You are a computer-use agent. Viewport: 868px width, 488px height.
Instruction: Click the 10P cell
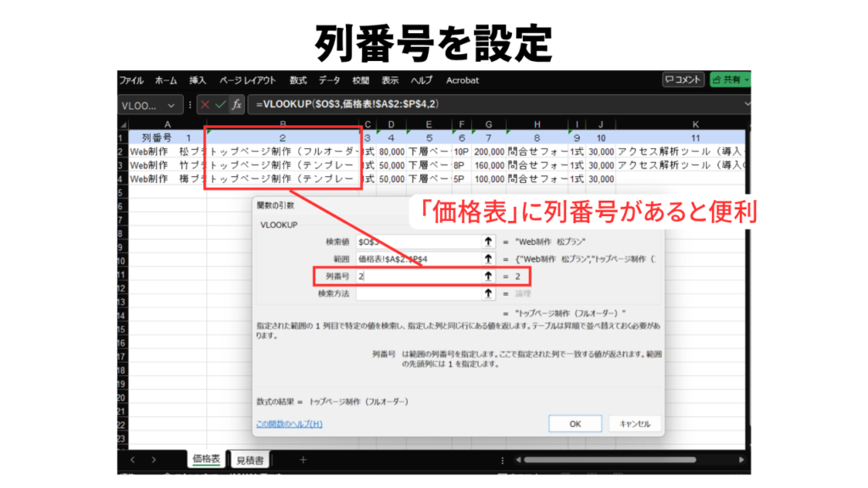point(461,152)
